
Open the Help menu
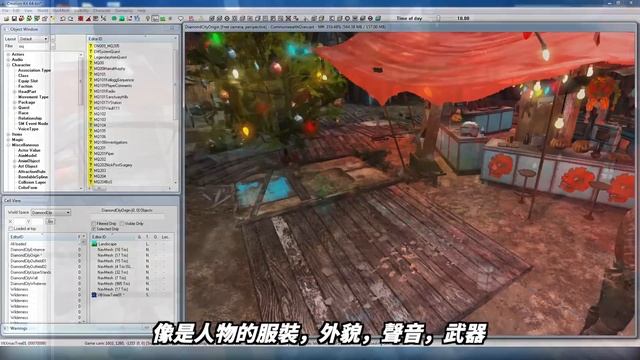click(141, 10)
